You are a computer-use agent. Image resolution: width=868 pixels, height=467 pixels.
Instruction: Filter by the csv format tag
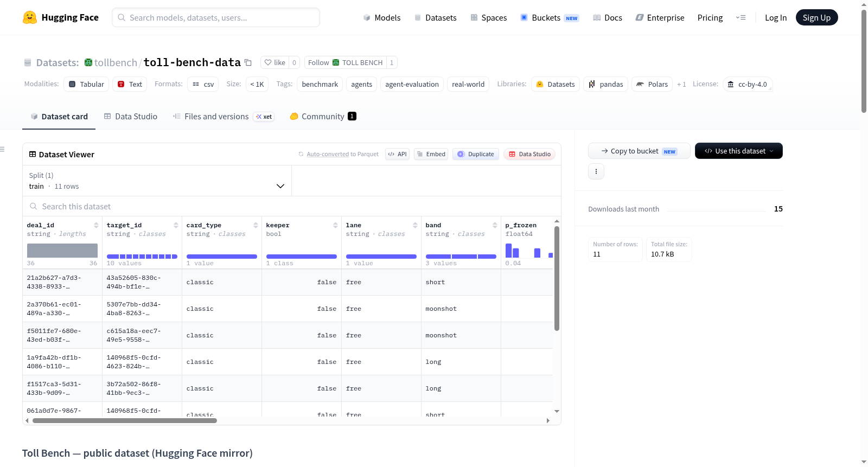[203, 84]
